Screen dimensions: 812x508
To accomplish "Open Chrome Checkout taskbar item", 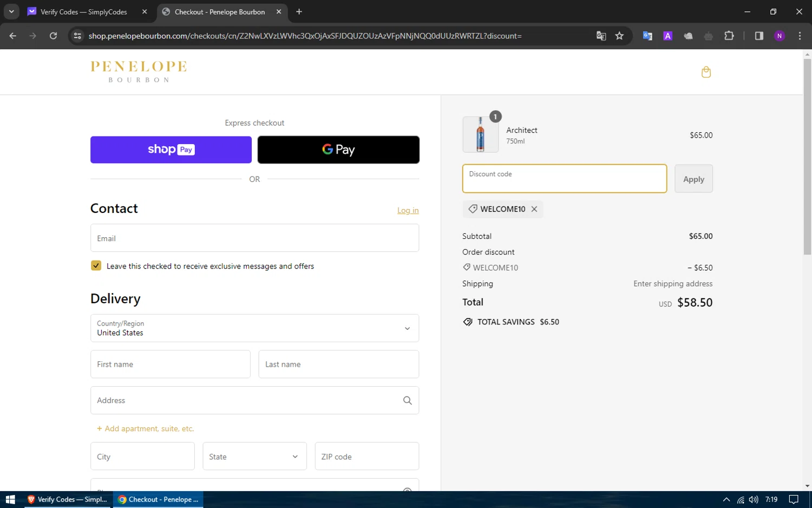I will 158,499.
